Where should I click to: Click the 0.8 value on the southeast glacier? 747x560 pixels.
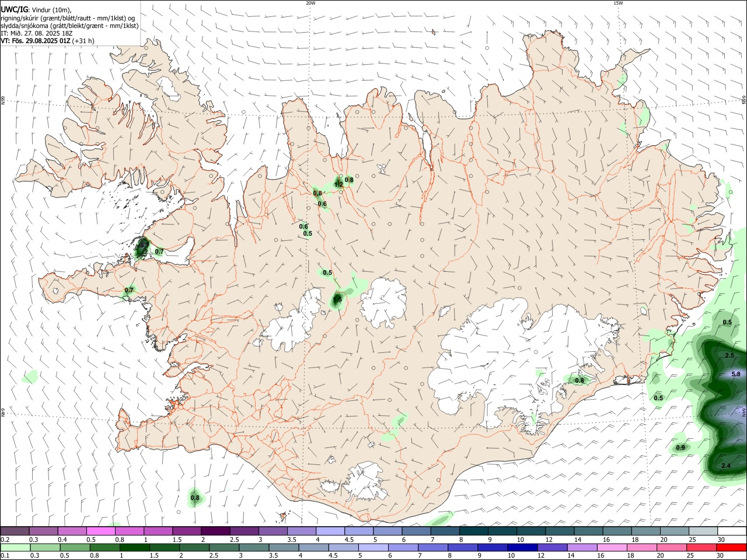click(x=580, y=380)
